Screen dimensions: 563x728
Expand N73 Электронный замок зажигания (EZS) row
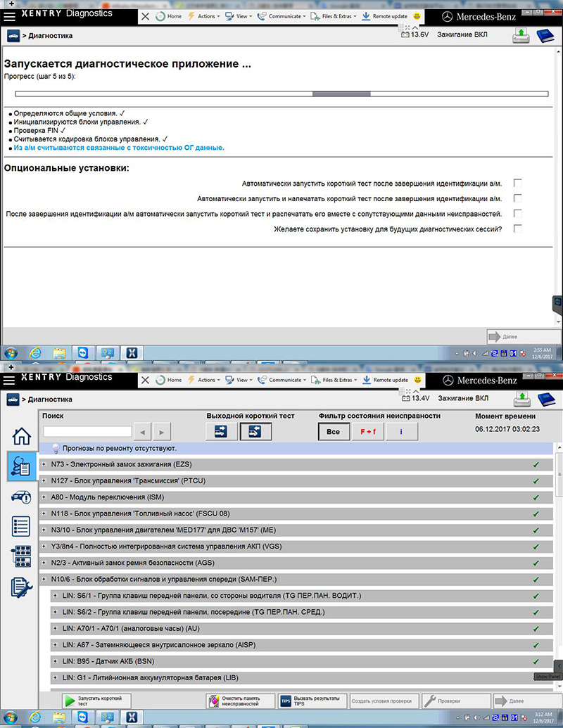pos(44,464)
